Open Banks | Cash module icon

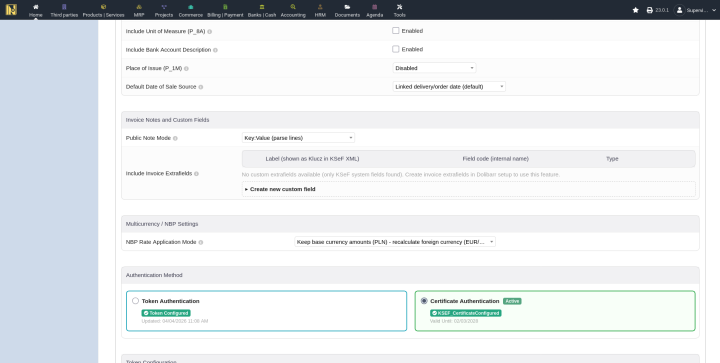click(x=262, y=7)
